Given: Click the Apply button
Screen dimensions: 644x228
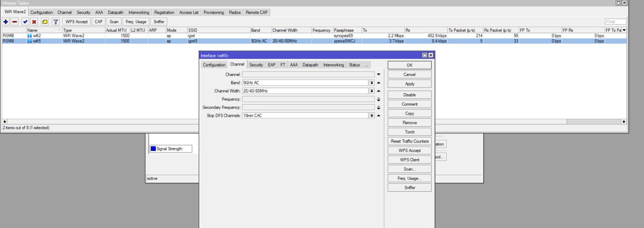Looking at the screenshot, I should coord(410,84).
